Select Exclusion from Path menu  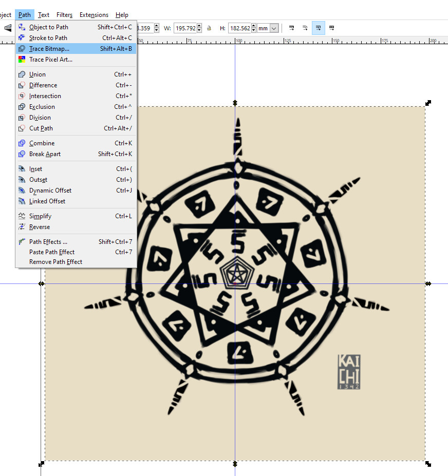tap(76, 107)
